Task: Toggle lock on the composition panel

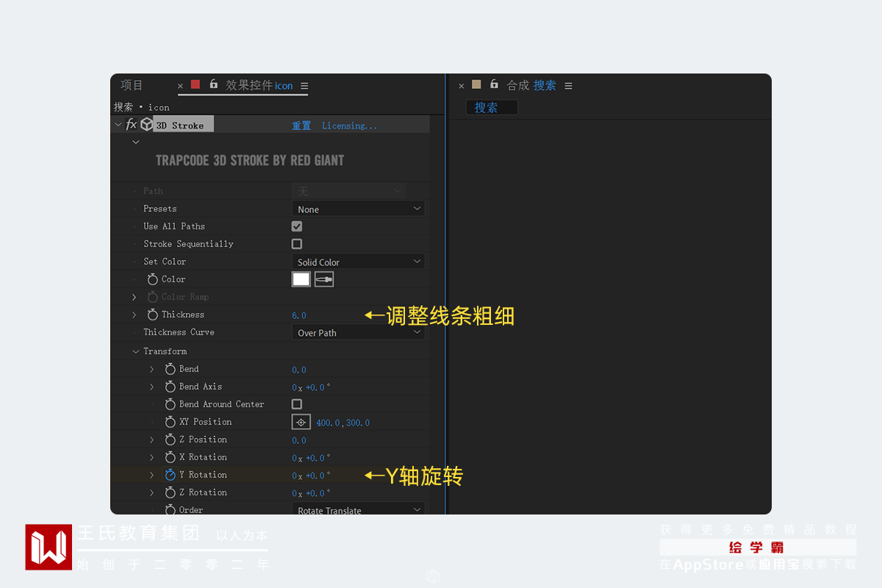Action: [495, 85]
